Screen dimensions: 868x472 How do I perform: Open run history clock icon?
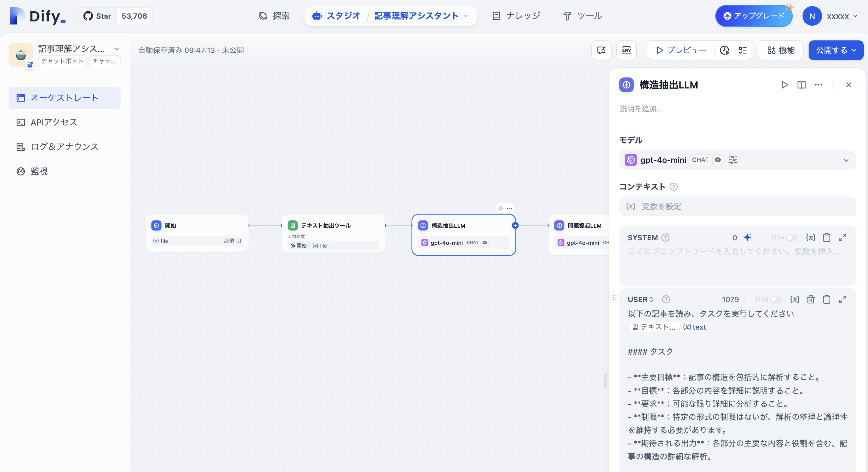pos(724,50)
